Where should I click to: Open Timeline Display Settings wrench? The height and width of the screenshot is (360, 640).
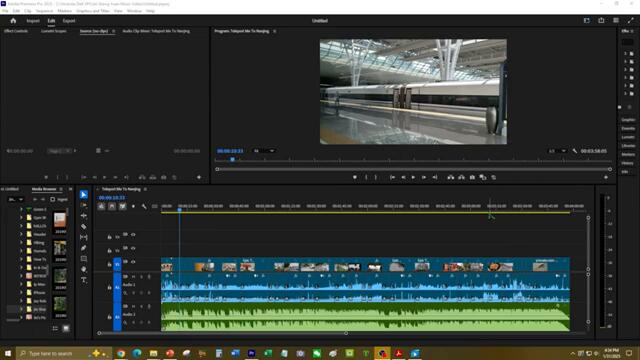click(x=144, y=207)
